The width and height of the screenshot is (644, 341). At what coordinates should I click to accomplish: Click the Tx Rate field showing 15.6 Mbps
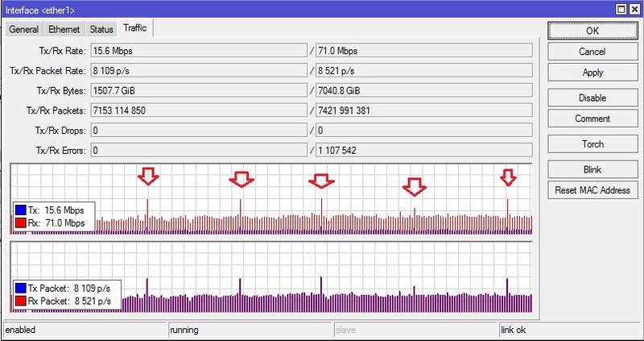199,51
